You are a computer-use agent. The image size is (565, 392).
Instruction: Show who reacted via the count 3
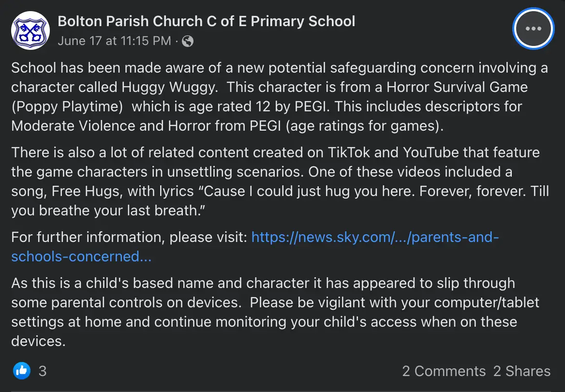[43, 371]
